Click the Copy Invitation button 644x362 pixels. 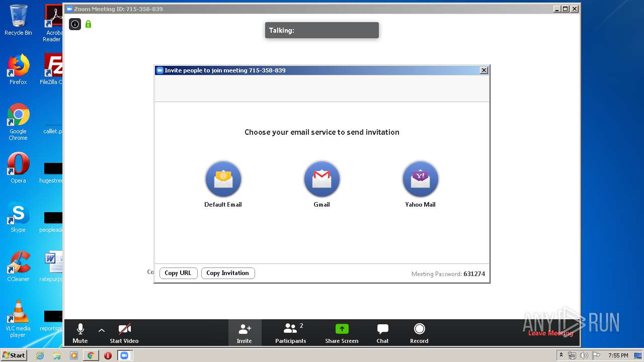coord(228,273)
